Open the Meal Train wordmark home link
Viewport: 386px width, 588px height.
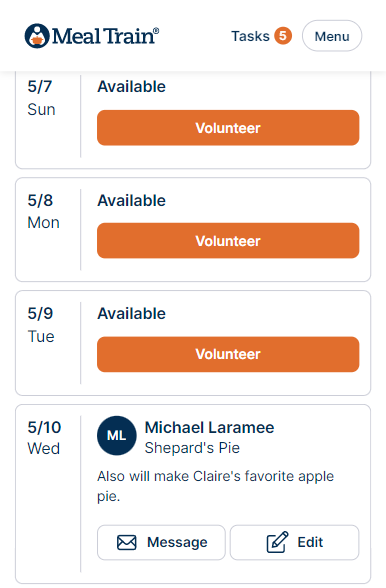pos(105,36)
